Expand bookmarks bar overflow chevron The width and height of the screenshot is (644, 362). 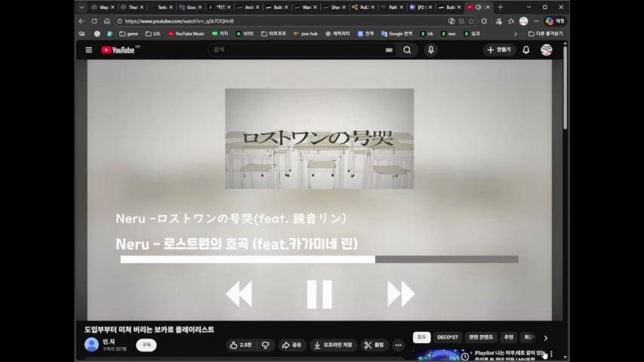pos(516,34)
